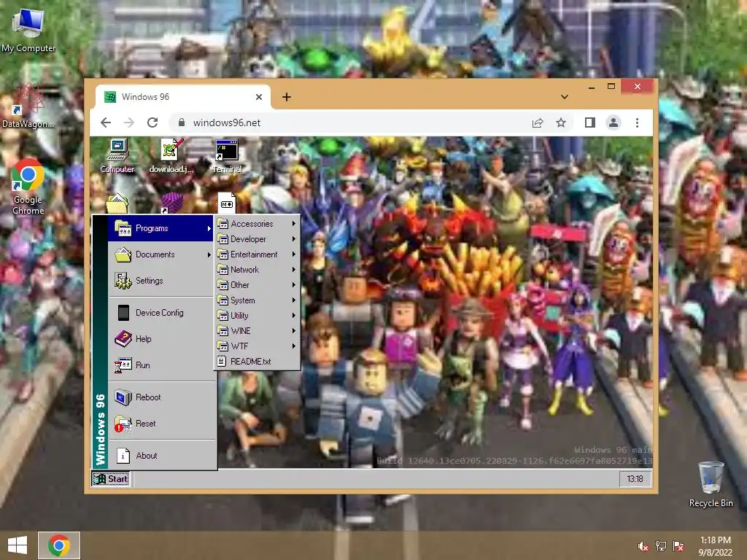Click the address bar showing windows96.net
Image resolution: width=747 pixels, height=560 pixels.
click(357, 122)
